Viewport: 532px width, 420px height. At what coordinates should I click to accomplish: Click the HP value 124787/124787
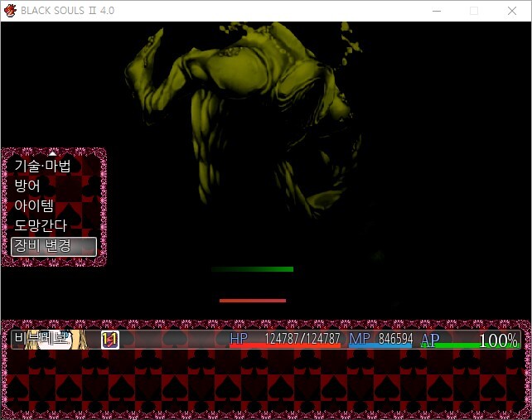point(302,338)
